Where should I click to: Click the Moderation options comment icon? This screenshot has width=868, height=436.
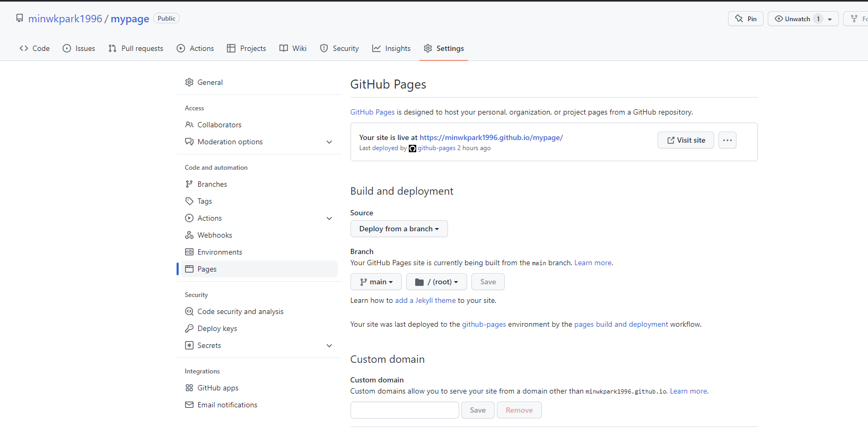tap(189, 142)
